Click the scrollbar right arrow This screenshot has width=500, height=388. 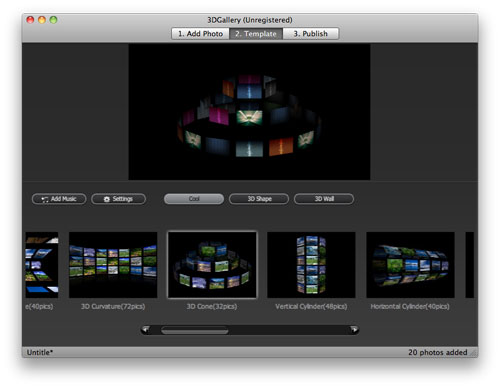click(x=354, y=330)
